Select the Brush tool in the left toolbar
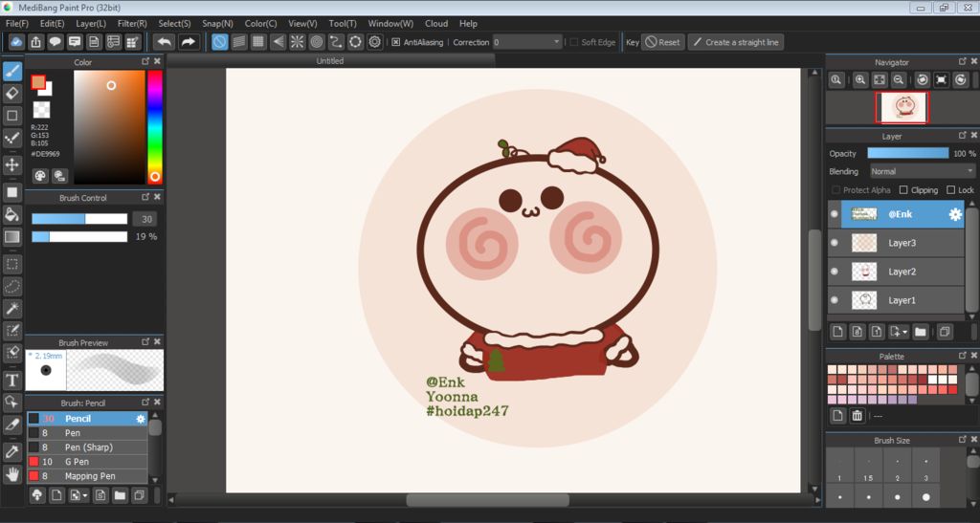 tap(11, 71)
